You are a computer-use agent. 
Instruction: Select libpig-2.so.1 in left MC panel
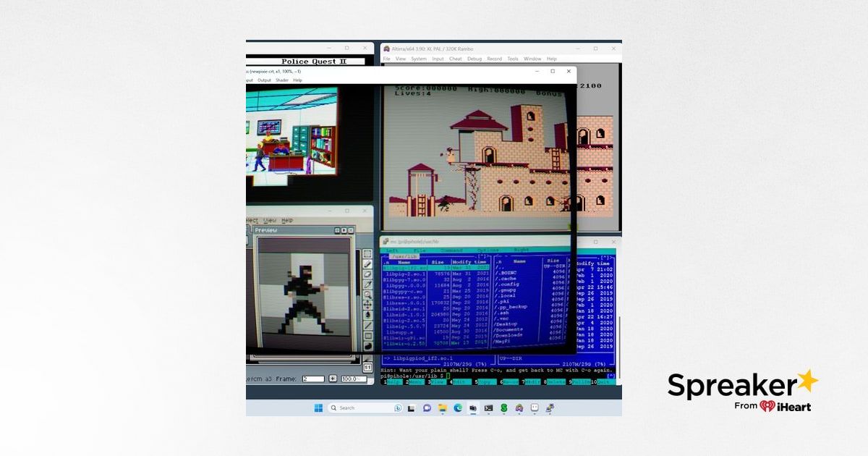point(406,274)
